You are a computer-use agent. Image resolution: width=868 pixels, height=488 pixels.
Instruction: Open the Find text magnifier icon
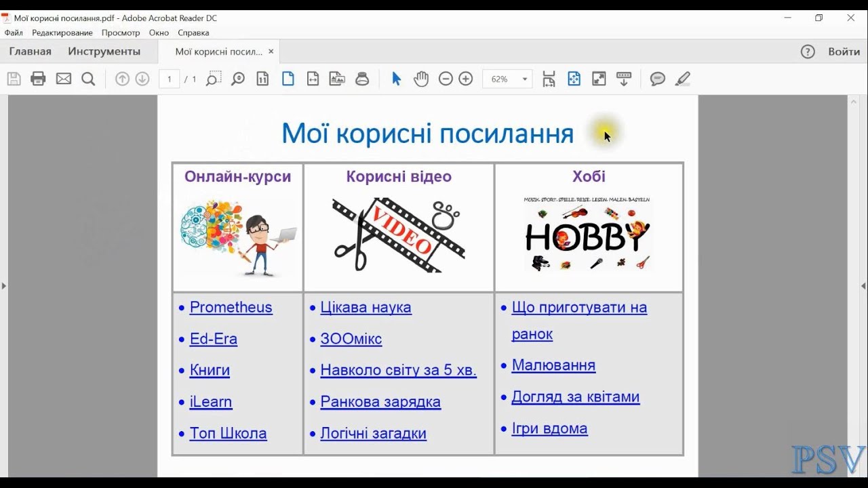(x=88, y=79)
